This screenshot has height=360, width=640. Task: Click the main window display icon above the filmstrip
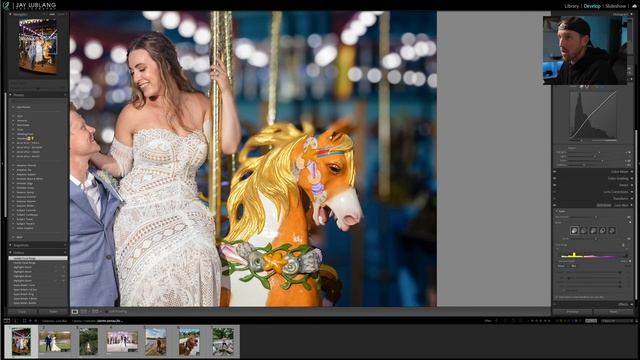7,321
